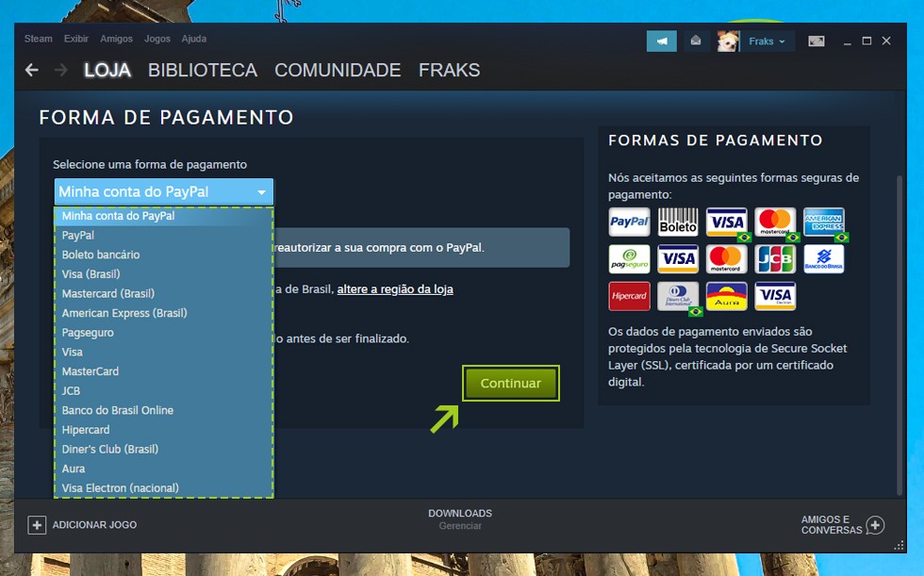
Task: Expand the Fraks account menu
Action: [x=767, y=41]
